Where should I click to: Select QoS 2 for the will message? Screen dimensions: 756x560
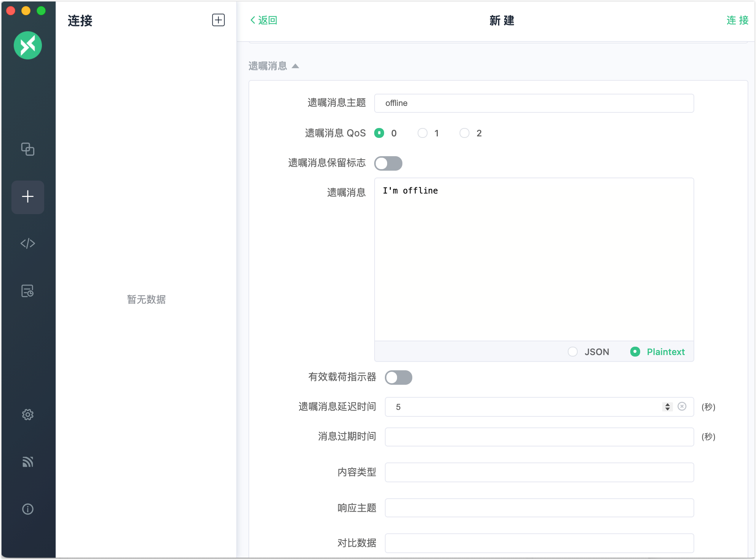464,133
